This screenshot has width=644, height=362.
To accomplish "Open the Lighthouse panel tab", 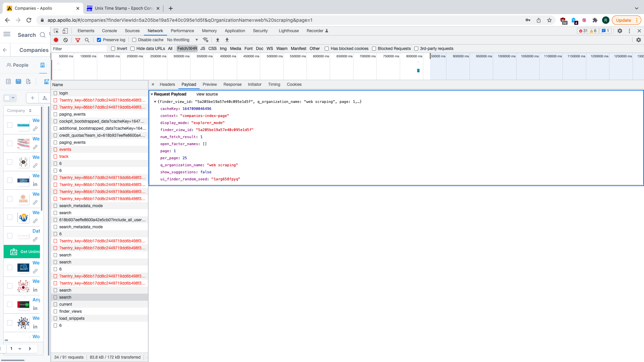I will click(x=289, y=31).
